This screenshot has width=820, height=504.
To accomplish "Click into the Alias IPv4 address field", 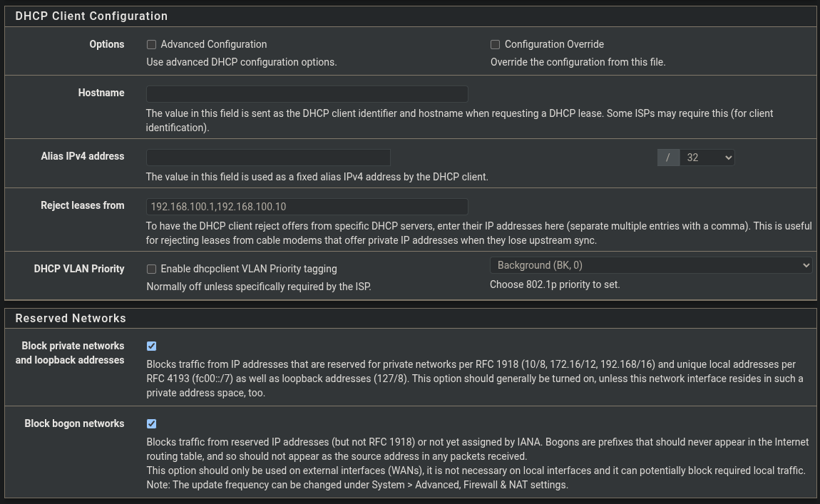I will 268,157.
